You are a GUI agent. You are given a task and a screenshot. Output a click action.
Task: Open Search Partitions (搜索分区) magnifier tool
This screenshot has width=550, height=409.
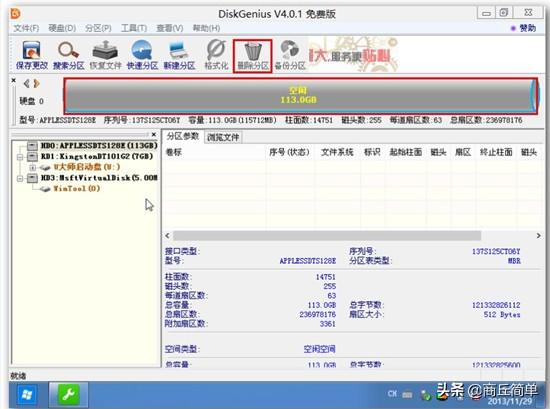pos(68,55)
